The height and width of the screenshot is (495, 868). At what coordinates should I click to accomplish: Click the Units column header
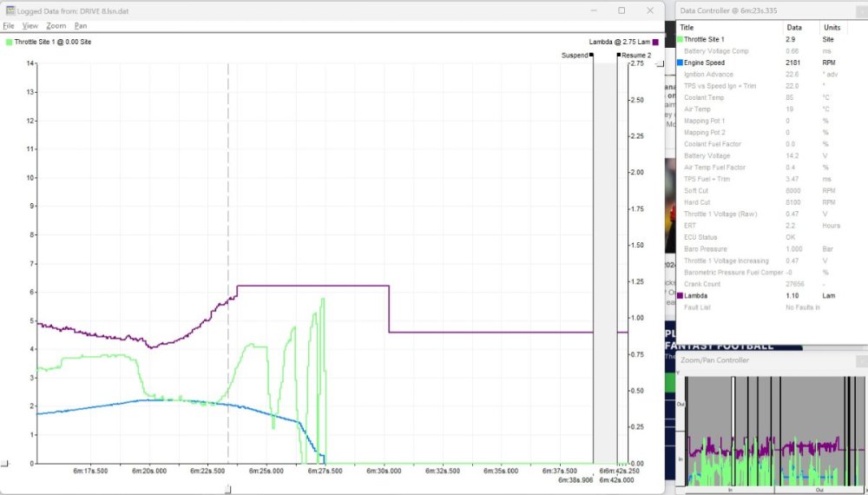click(832, 28)
